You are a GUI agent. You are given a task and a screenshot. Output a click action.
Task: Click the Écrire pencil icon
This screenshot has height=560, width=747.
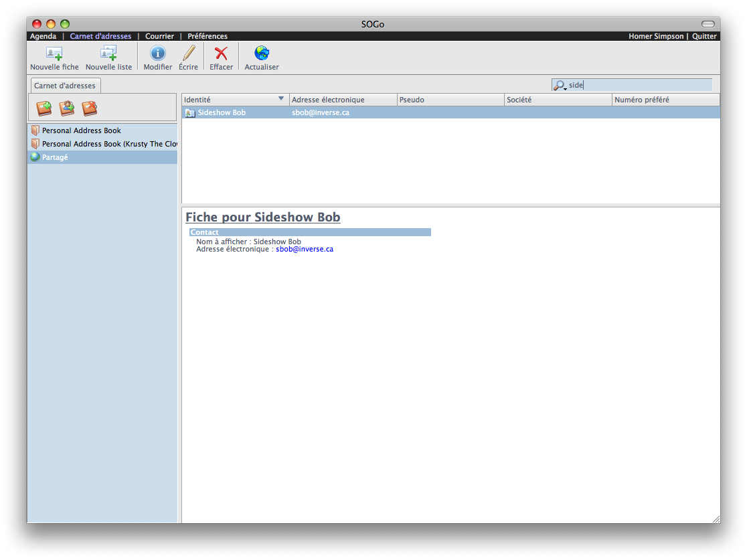pos(189,53)
